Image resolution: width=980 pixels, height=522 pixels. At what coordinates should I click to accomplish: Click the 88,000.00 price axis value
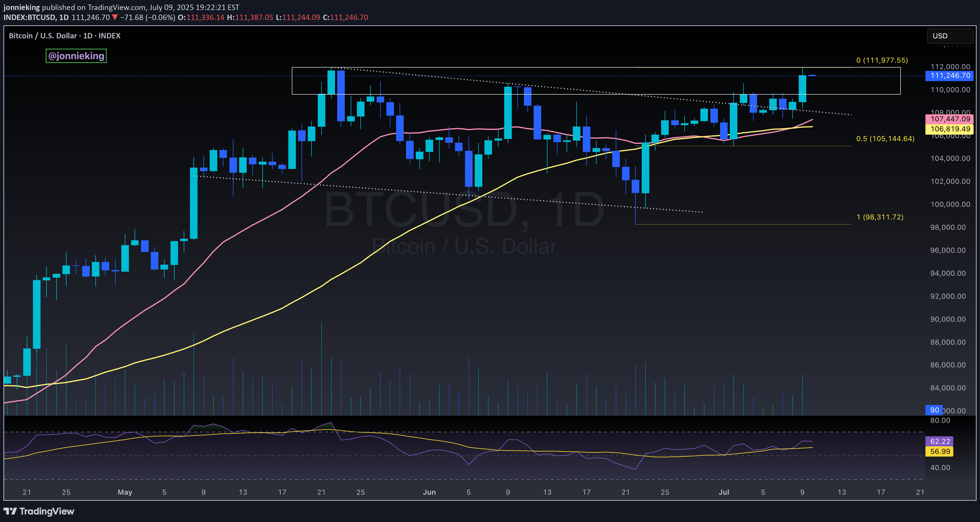[x=948, y=342]
